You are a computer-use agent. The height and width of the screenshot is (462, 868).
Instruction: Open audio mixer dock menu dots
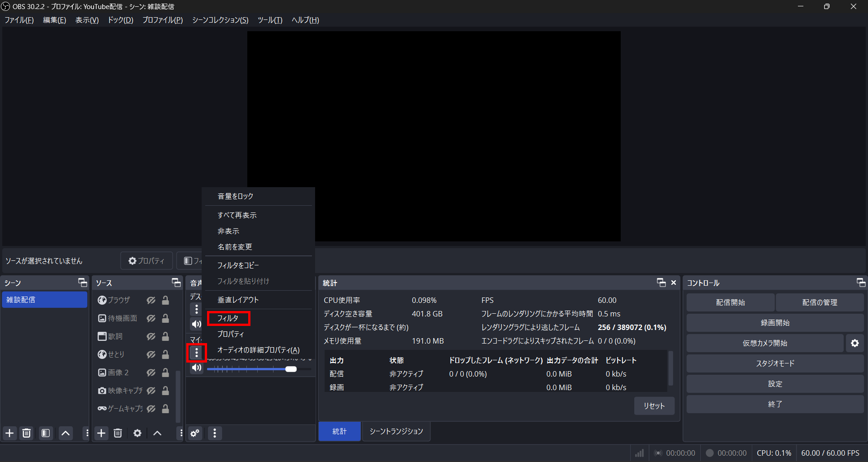215,433
